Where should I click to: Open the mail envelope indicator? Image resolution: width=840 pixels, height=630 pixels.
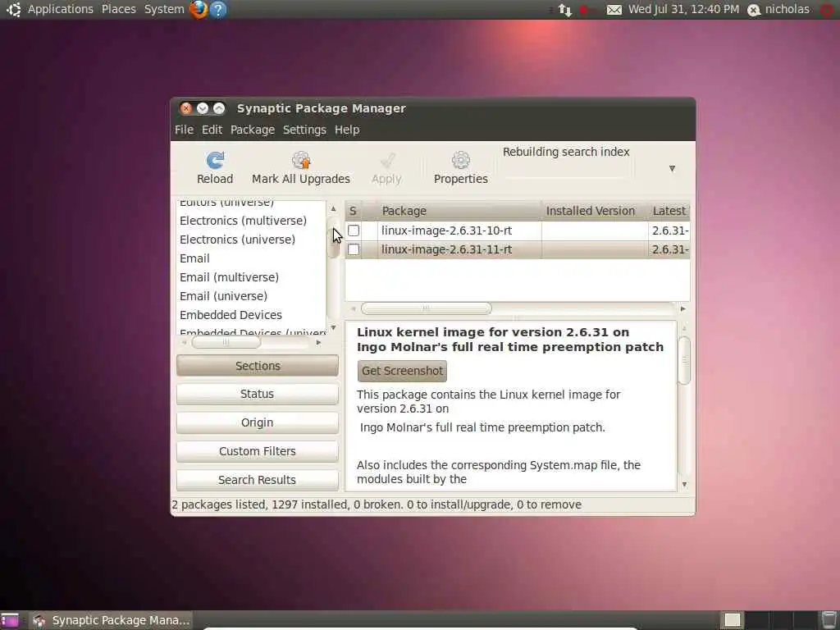point(614,10)
